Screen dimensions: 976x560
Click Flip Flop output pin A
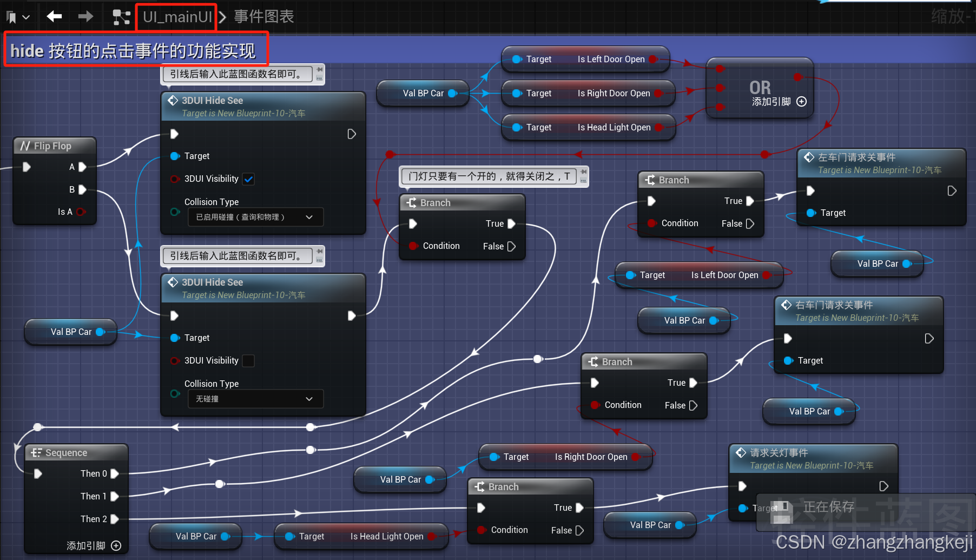coord(82,167)
